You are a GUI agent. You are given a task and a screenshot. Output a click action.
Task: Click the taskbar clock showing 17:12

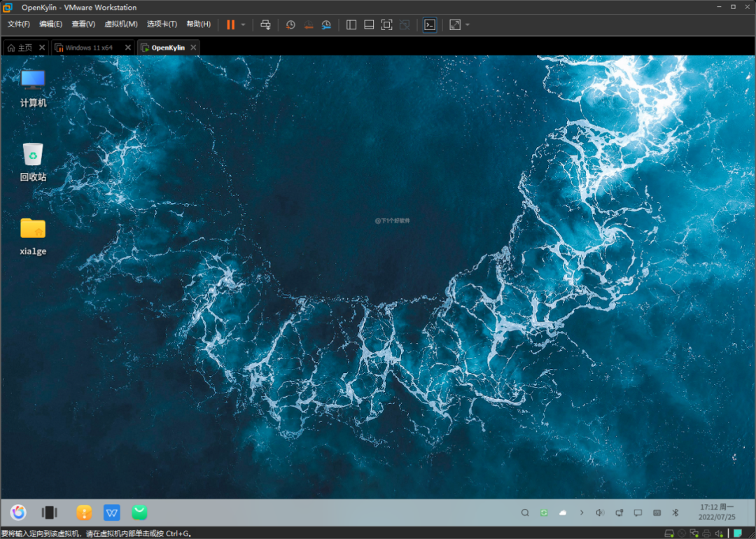716,512
